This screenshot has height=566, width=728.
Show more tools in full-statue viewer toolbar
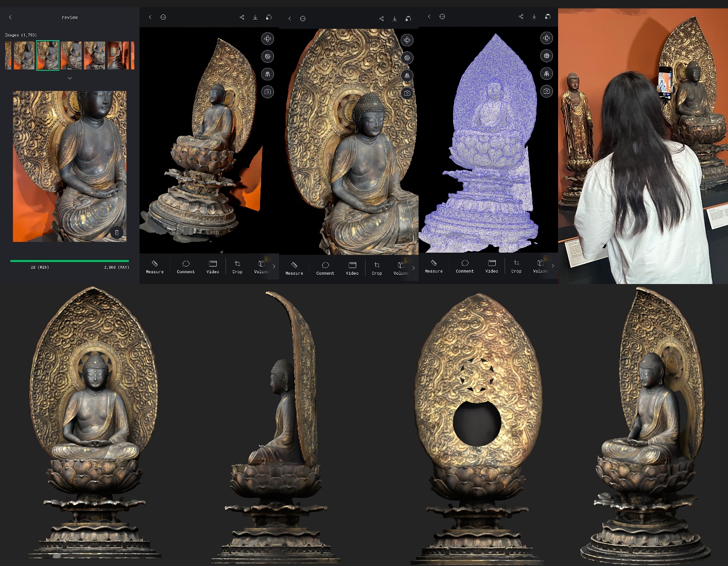(274, 267)
